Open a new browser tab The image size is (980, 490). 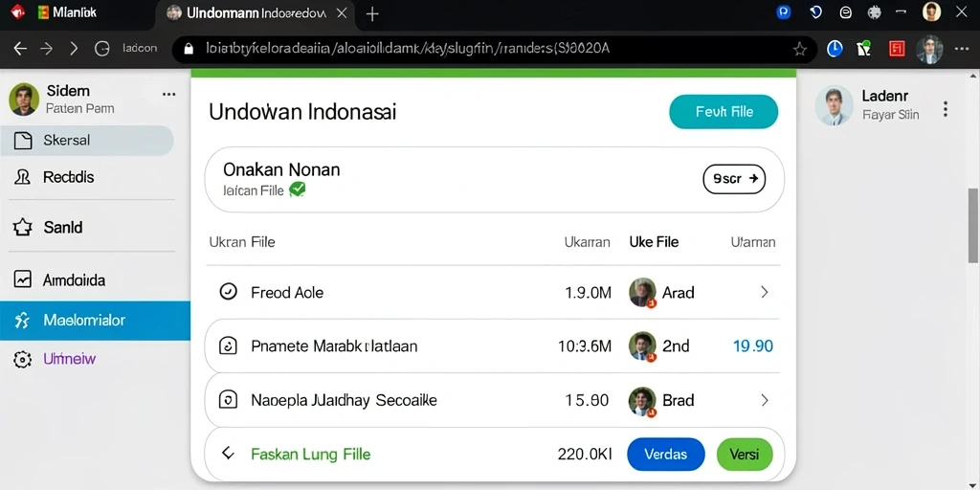tap(372, 13)
